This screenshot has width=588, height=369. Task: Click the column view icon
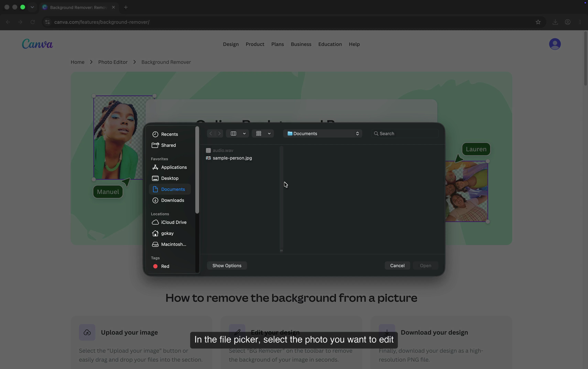point(233,133)
